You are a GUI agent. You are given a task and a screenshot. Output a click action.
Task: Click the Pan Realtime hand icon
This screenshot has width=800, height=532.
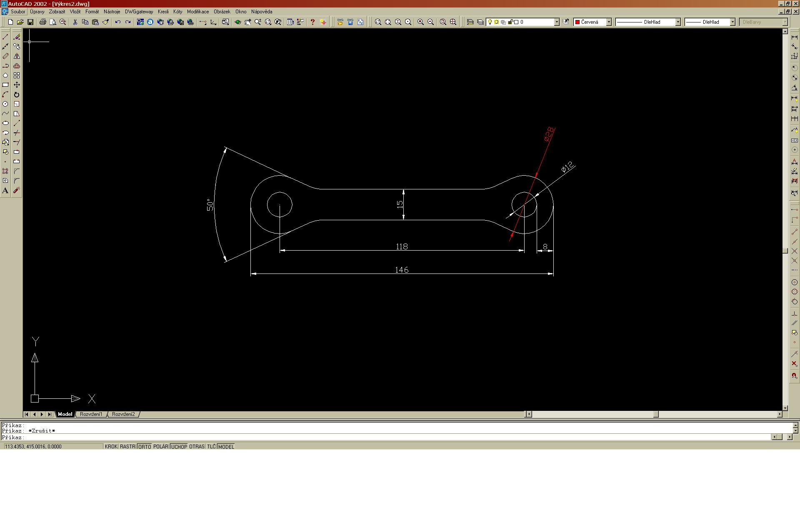pyautogui.click(x=248, y=22)
